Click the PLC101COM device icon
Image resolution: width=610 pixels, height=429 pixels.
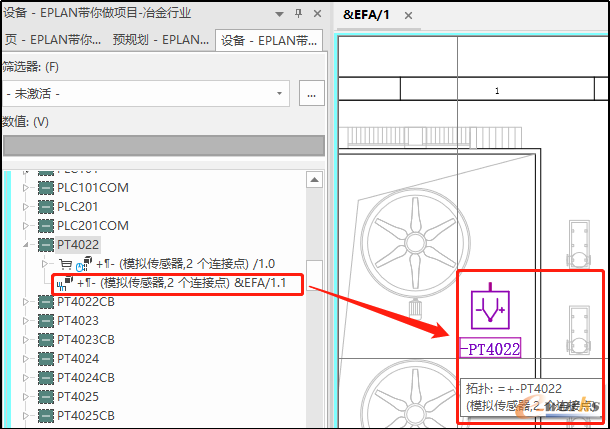(x=46, y=188)
